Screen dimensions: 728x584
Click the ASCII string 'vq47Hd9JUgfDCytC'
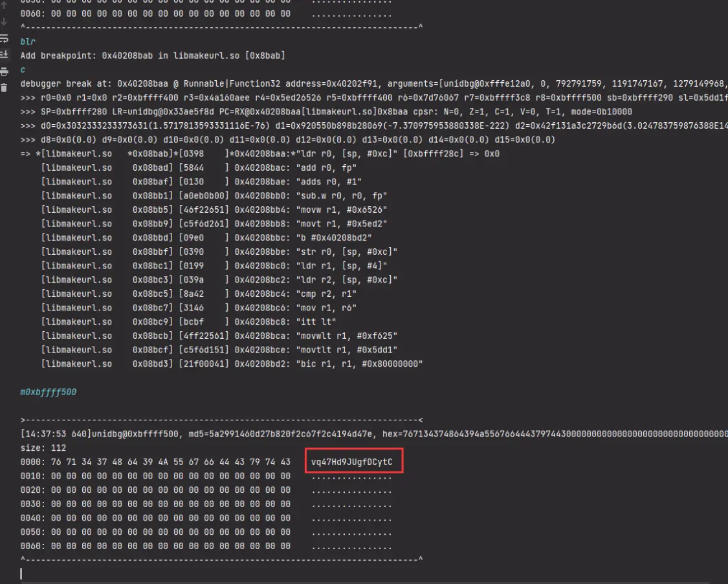click(352, 462)
